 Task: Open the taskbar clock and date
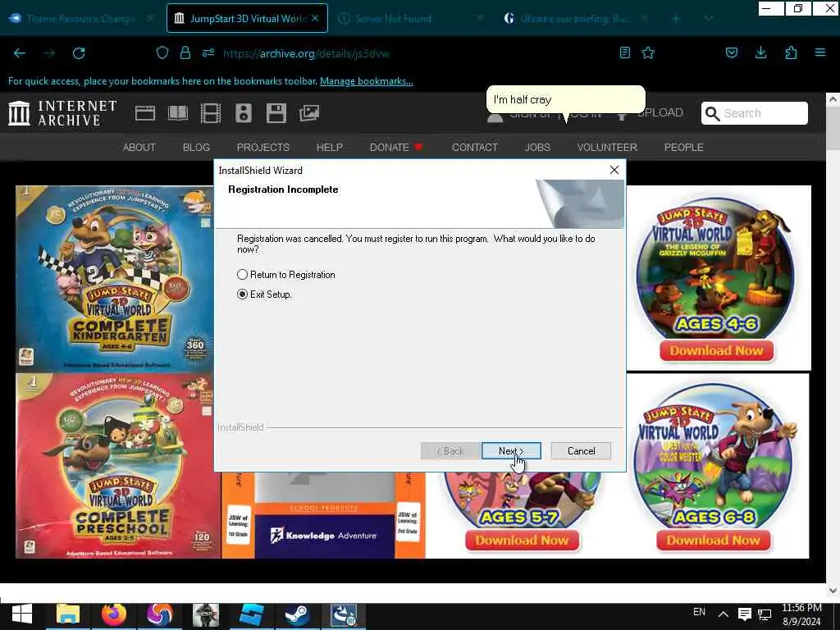click(801, 614)
